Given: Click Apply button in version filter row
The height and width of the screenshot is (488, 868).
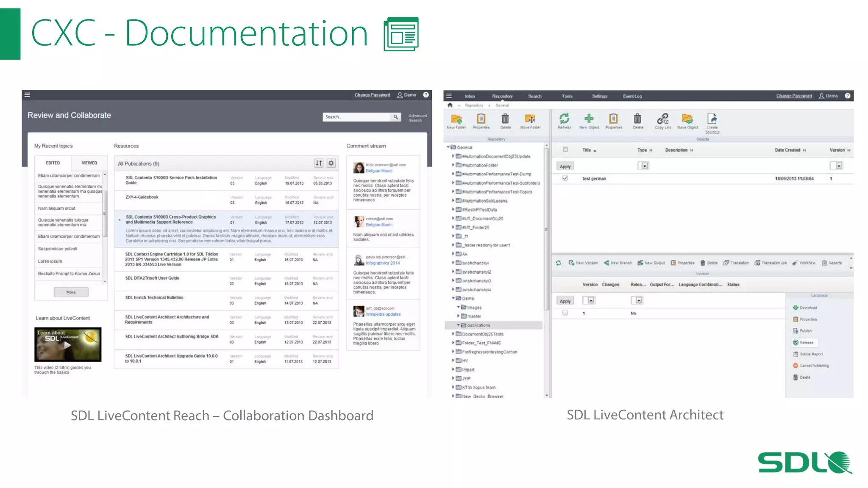Looking at the screenshot, I should click(565, 301).
